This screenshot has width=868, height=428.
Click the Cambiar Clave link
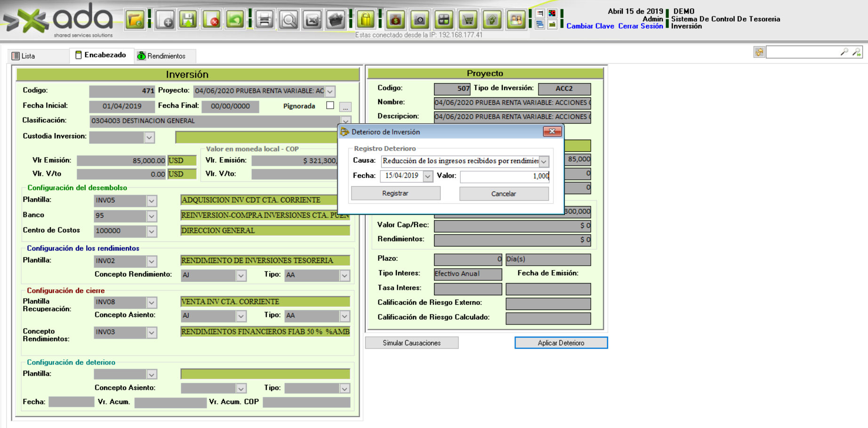point(590,26)
